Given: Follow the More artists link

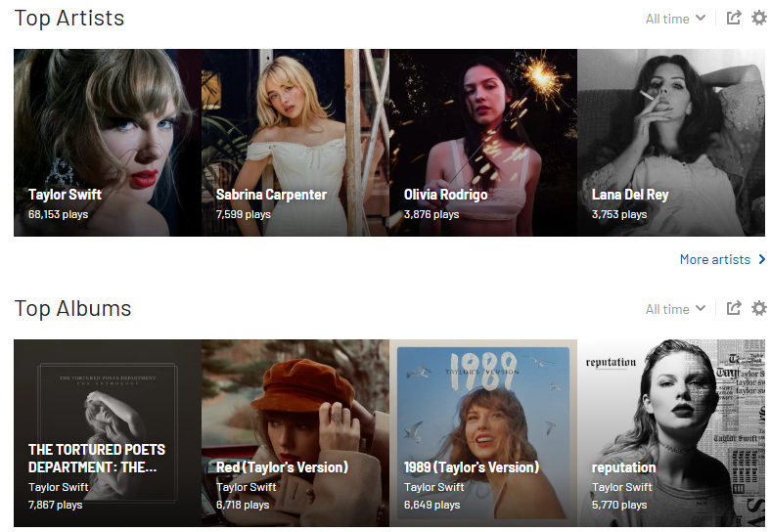Looking at the screenshot, I should (x=722, y=259).
